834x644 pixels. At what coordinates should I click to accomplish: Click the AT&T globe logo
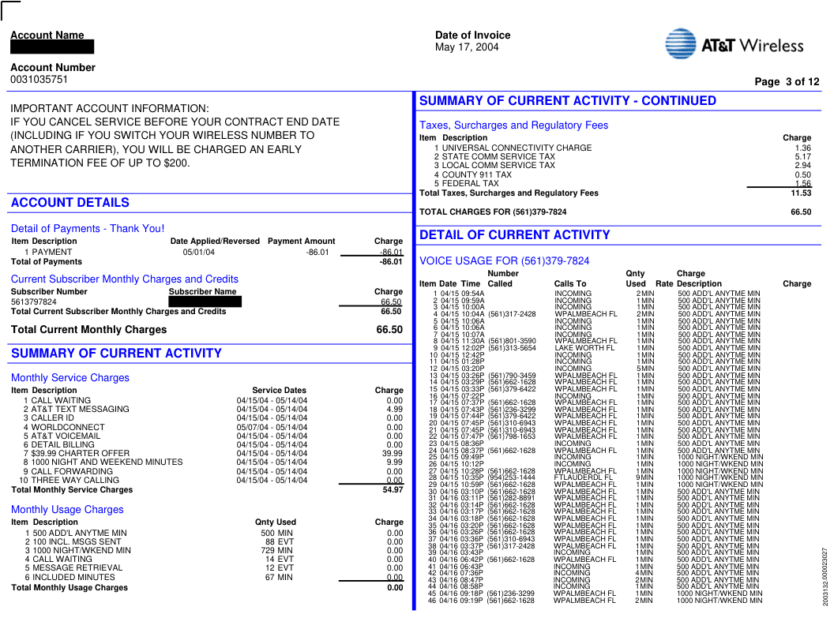pyautogui.click(x=680, y=44)
